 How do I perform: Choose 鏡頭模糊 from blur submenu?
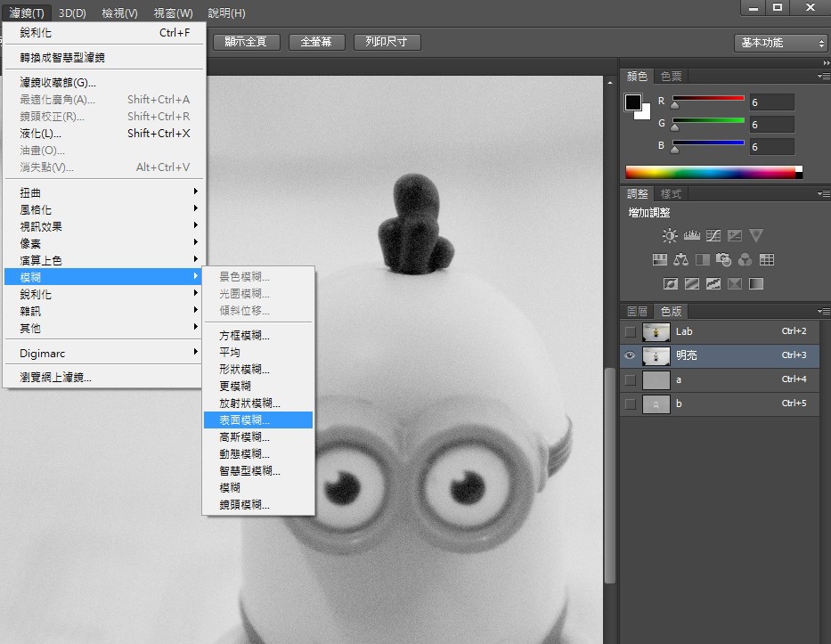pos(258,504)
